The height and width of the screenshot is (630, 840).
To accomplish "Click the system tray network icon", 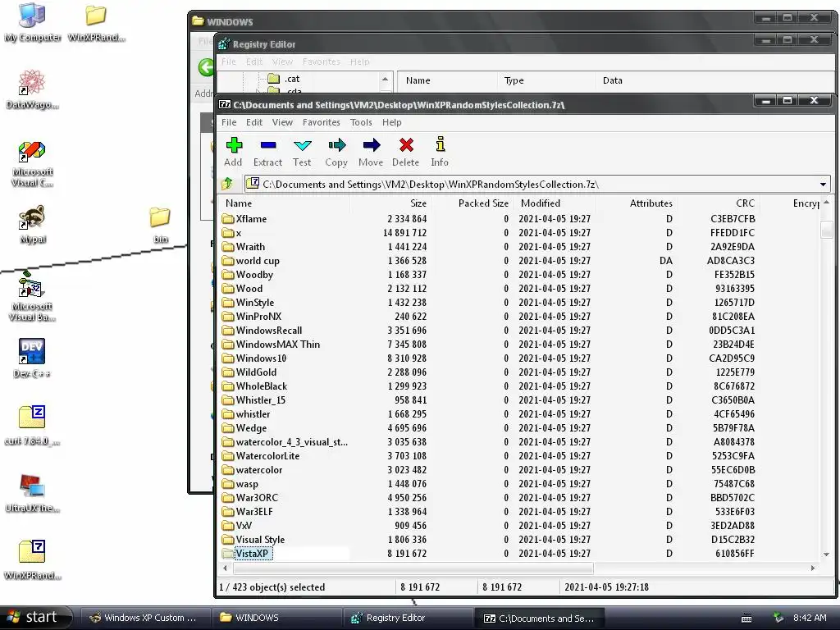I will coord(778,618).
